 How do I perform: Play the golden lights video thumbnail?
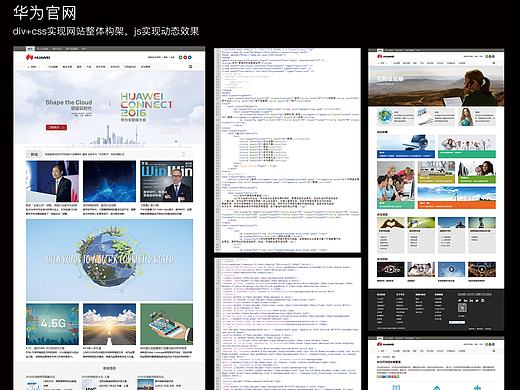click(x=482, y=269)
